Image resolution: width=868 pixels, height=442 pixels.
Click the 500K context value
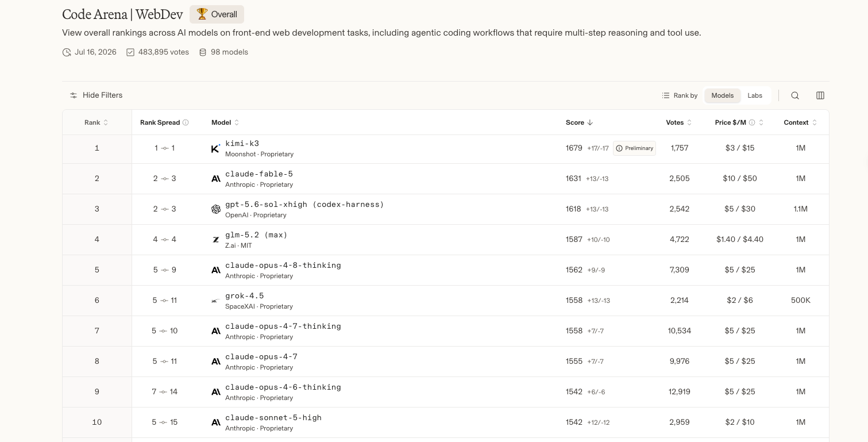801,301
